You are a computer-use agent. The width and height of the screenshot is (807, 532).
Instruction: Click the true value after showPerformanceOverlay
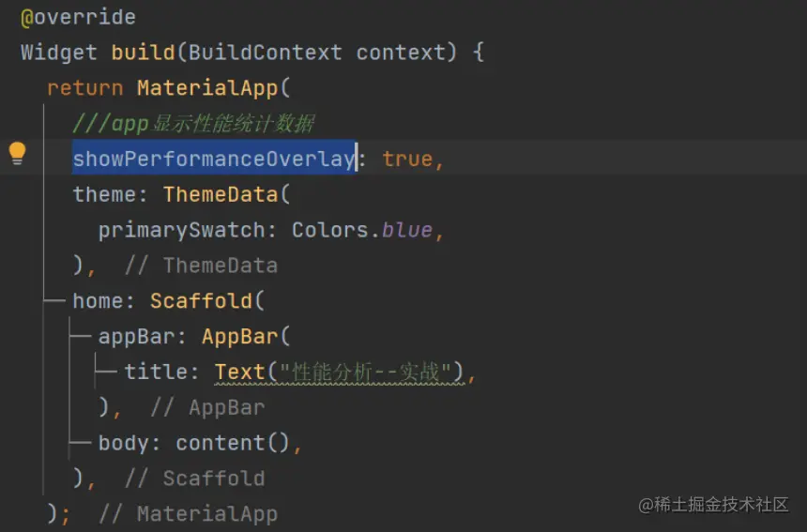click(x=406, y=159)
